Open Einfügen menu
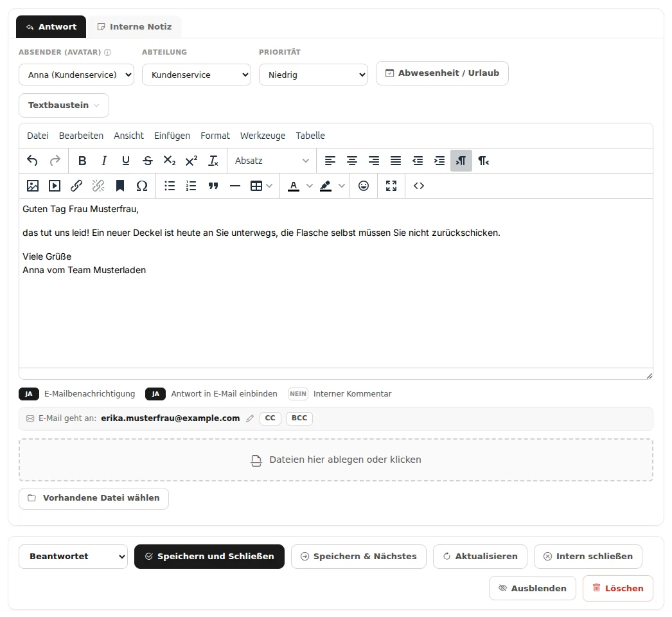This screenshot has height=617, width=672. pos(172,136)
